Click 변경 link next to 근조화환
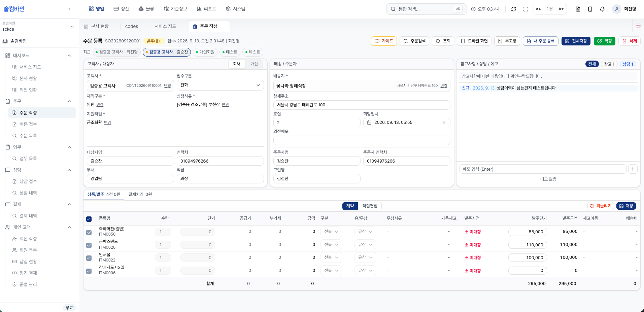644x312 pixels. (107, 123)
